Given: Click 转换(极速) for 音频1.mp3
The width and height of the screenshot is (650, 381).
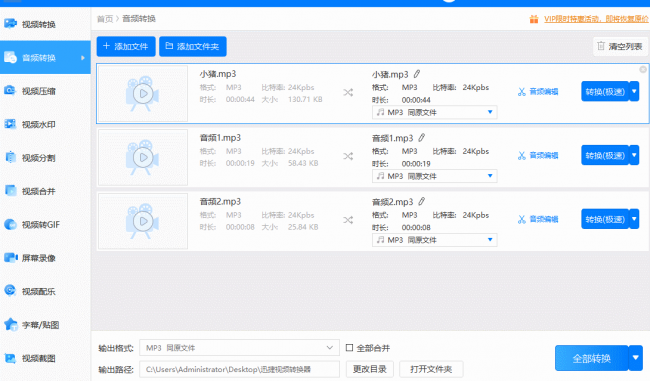Looking at the screenshot, I should [x=605, y=155].
